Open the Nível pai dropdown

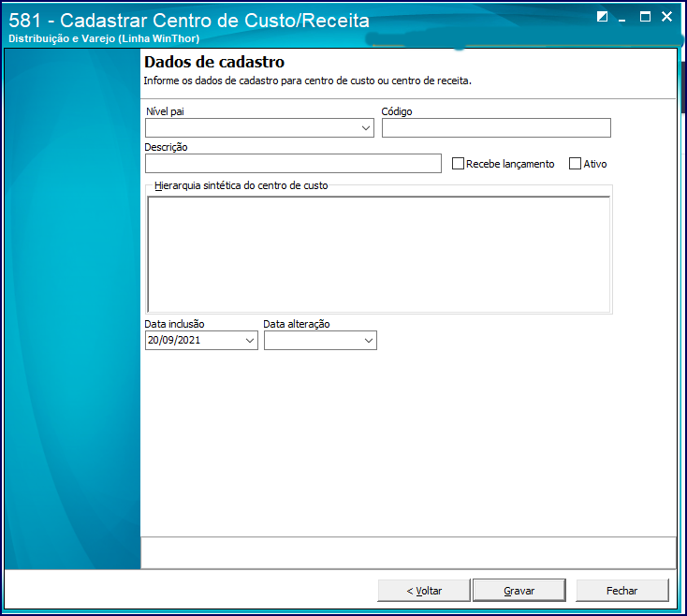[x=366, y=128]
